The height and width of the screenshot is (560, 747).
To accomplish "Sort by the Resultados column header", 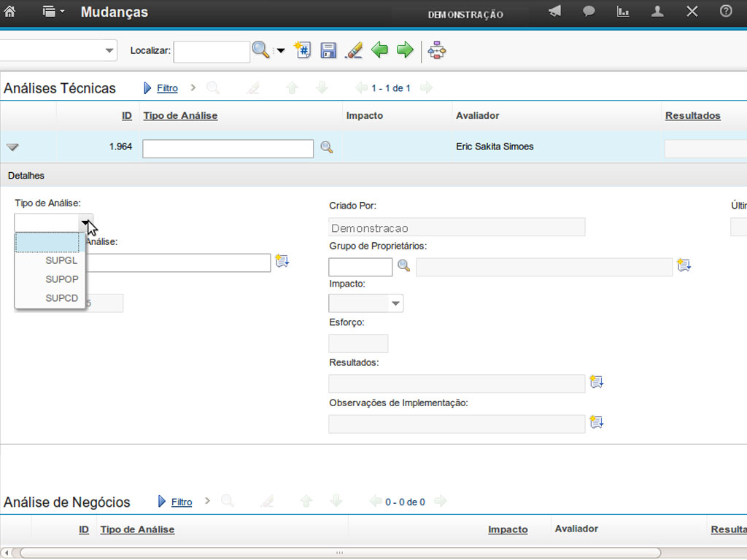I will 692,115.
